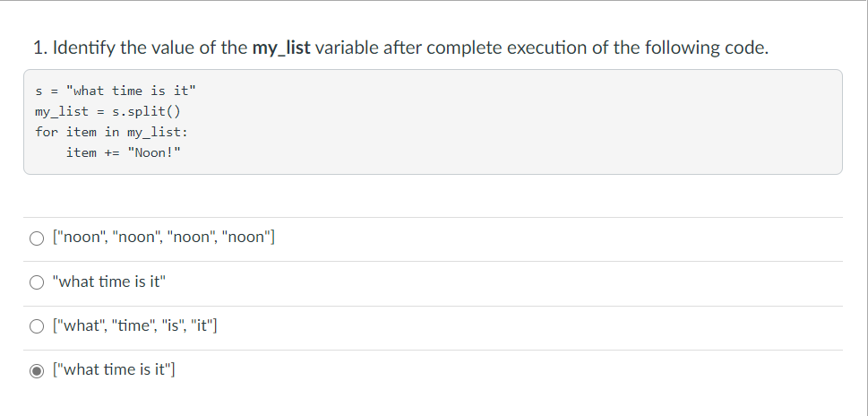Click the answer text ["what", "time", "is", "it"]
868x416 pixels.
pos(135,325)
